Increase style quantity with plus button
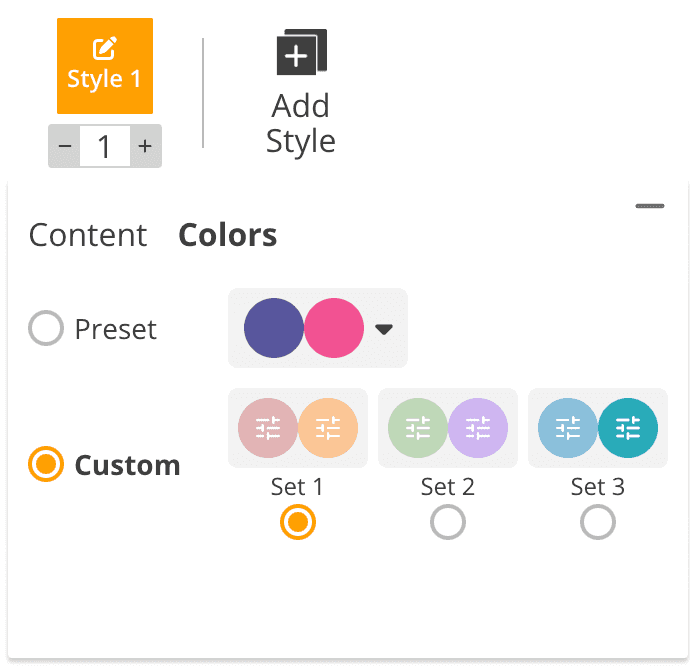 [145, 147]
